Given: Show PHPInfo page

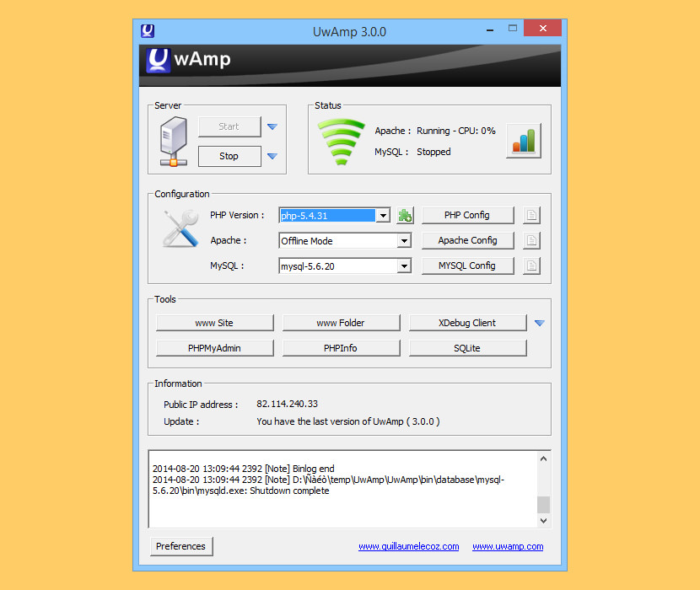Looking at the screenshot, I should 341,348.
